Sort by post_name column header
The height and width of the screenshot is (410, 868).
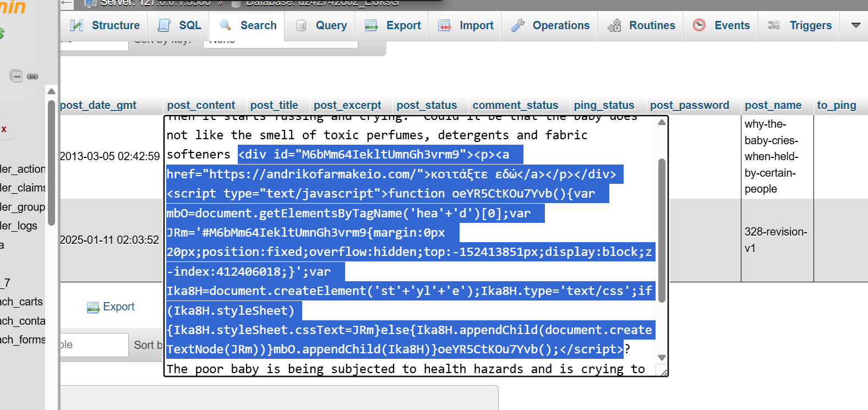(x=773, y=105)
